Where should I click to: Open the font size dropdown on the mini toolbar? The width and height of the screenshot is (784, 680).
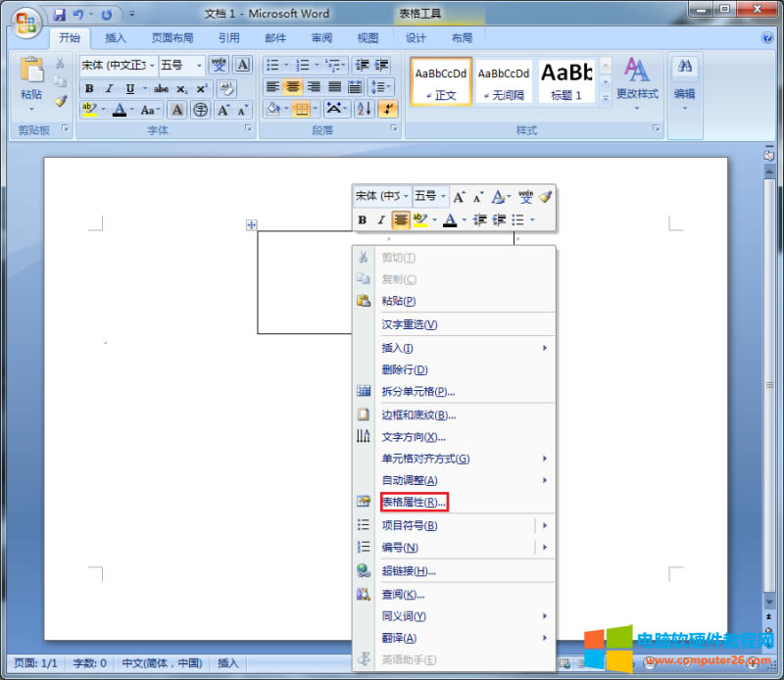pos(443,197)
